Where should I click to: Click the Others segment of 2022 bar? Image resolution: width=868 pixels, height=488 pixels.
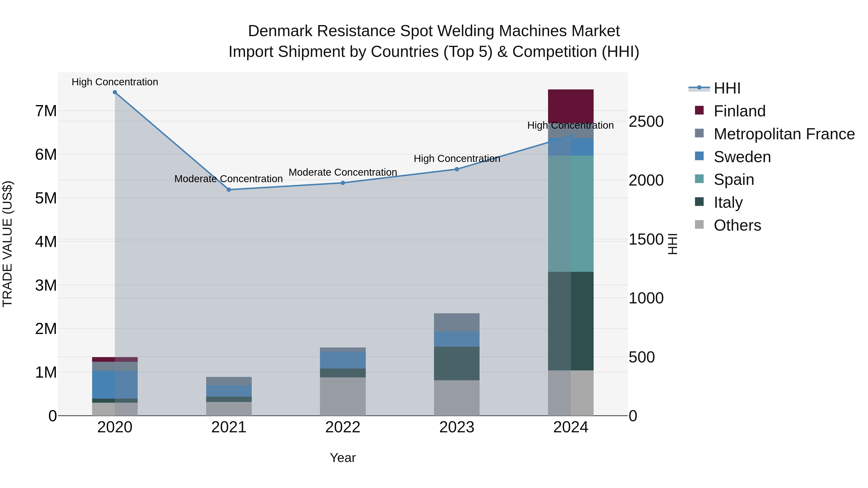coord(343,396)
